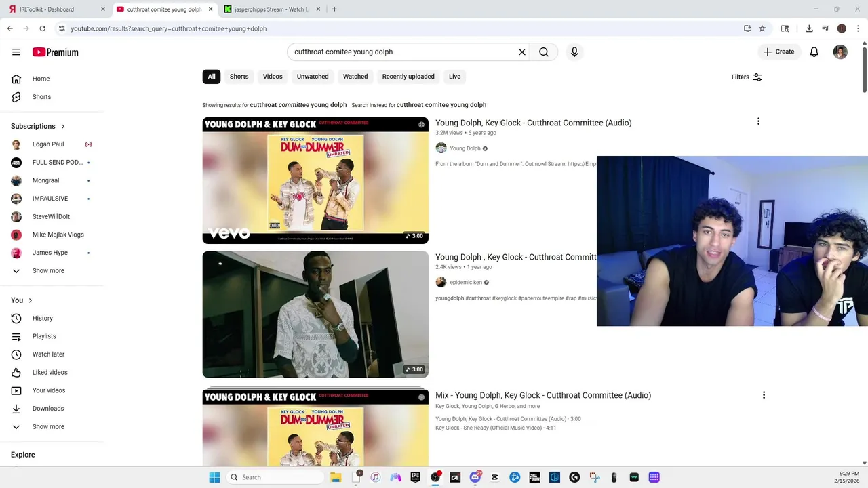Open the YouTube hamburger guide menu

[16, 52]
